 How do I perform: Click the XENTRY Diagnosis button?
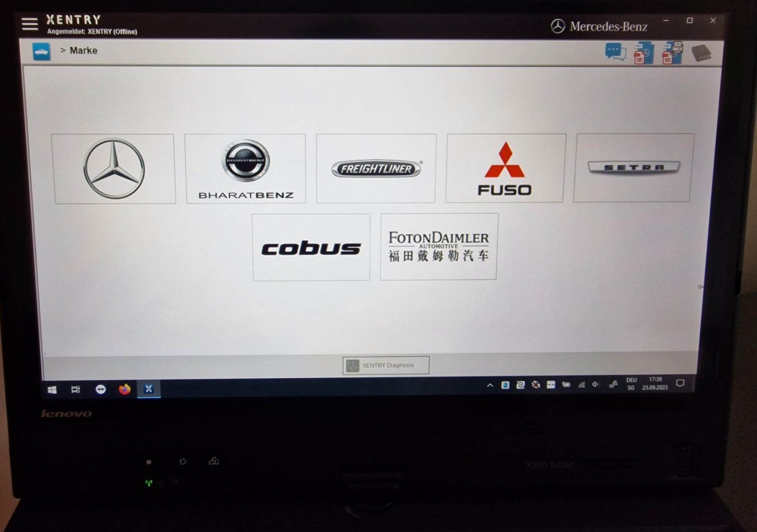[x=385, y=365]
